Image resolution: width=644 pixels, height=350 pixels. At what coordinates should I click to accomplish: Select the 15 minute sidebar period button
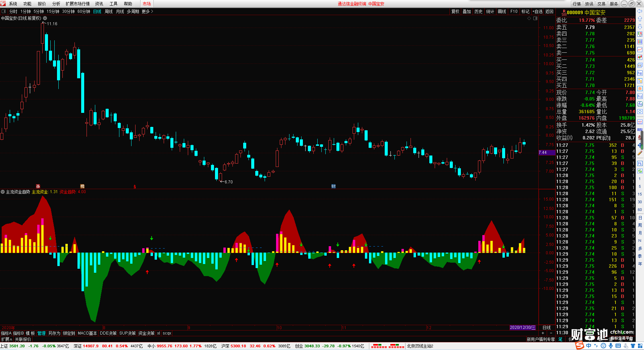[x=640, y=194]
